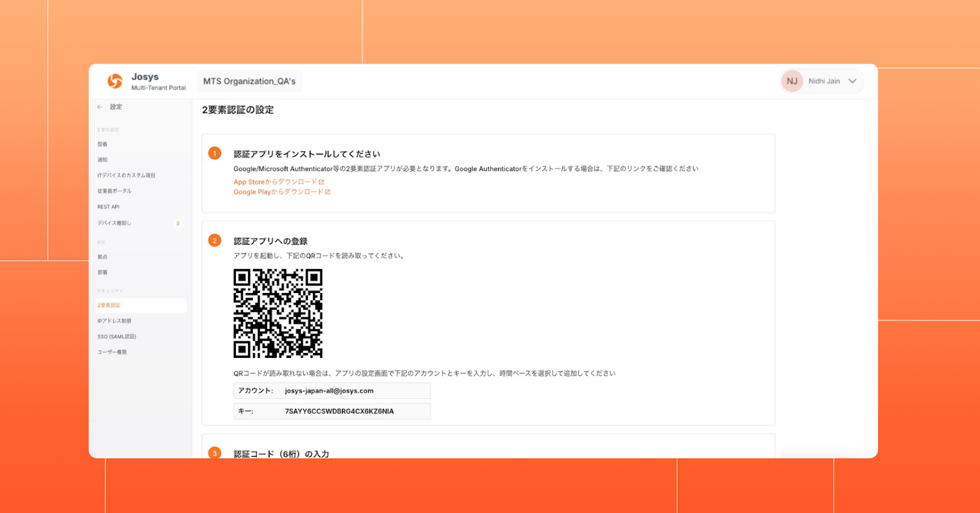Open SSO (SAML認証) settings

click(x=117, y=337)
